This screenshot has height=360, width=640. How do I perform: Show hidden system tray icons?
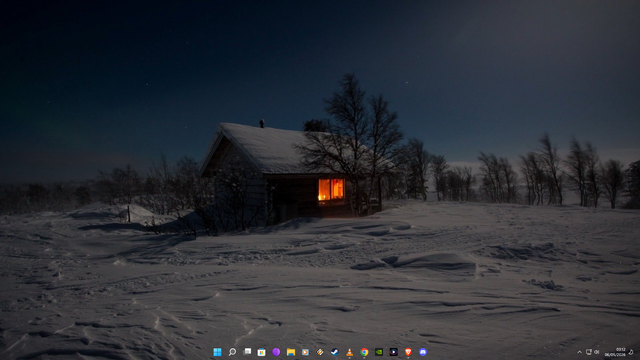[x=580, y=352]
